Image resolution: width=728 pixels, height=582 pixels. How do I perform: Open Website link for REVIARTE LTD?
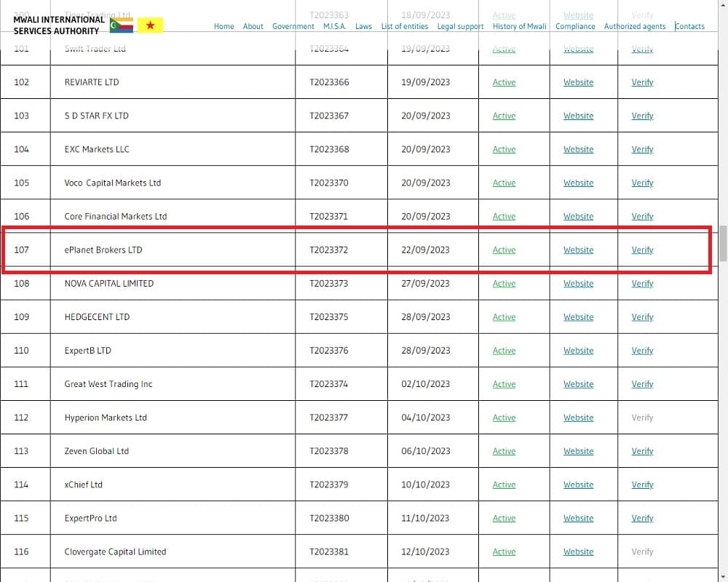click(x=578, y=82)
